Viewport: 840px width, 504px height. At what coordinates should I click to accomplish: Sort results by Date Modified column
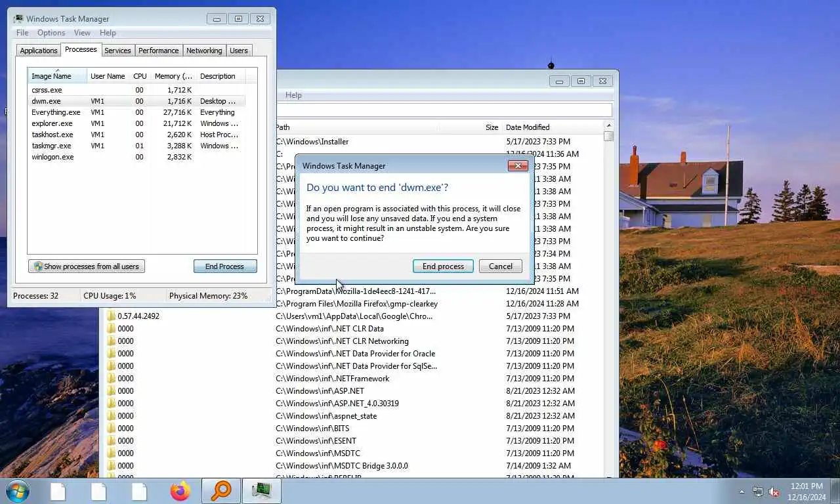click(553, 127)
